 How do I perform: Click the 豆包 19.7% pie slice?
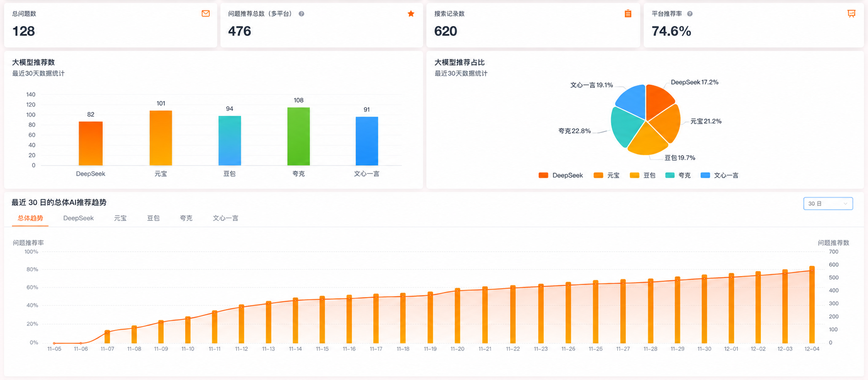(647, 141)
